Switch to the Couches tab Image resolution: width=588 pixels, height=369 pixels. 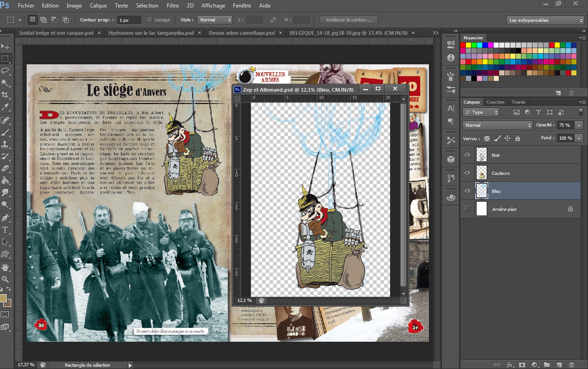[495, 102]
